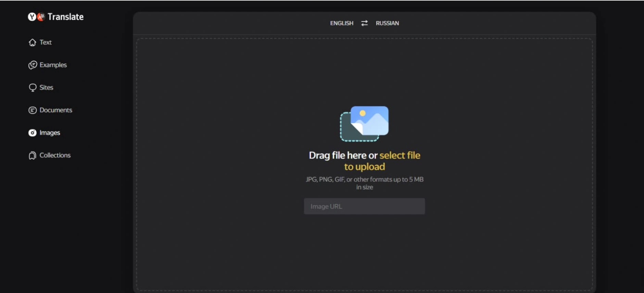The image size is (644, 293).
Task: Click the home icon beside Text
Action: point(32,42)
